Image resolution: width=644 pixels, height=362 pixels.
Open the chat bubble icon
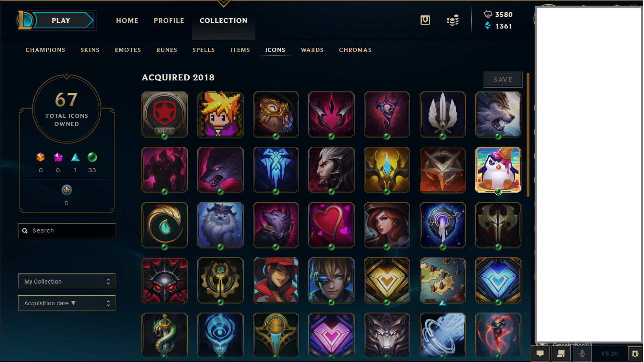point(540,354)
